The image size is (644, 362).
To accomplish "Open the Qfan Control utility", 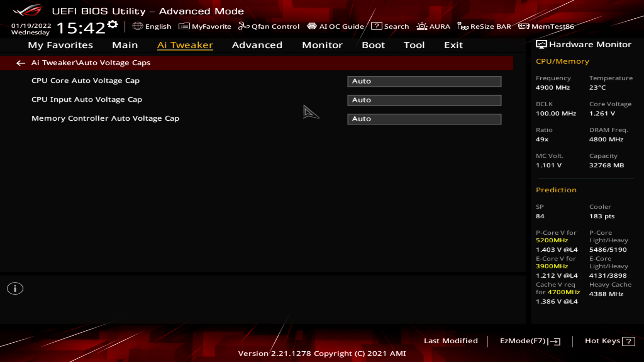I will click(x=269, y=26).
